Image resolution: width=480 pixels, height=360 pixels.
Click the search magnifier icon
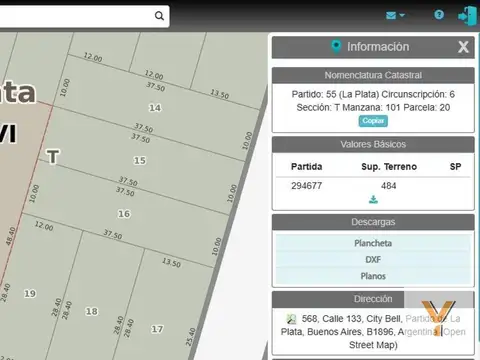point(159,16)
